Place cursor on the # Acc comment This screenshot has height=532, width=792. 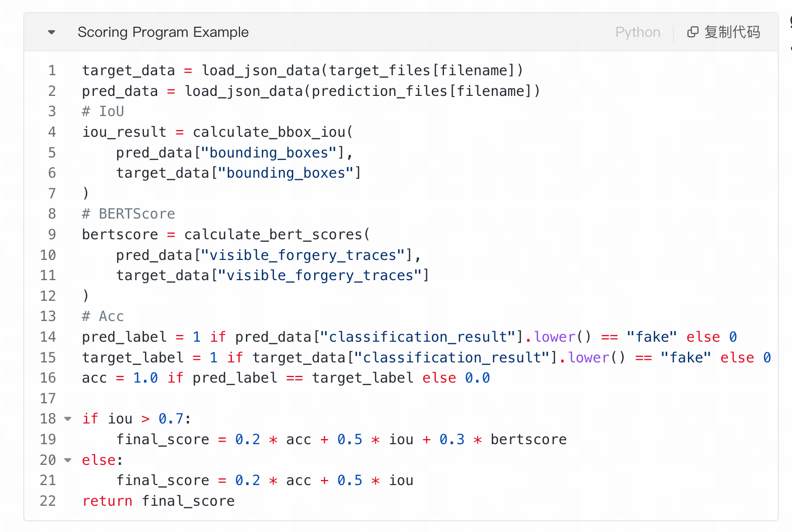point(103,316)
